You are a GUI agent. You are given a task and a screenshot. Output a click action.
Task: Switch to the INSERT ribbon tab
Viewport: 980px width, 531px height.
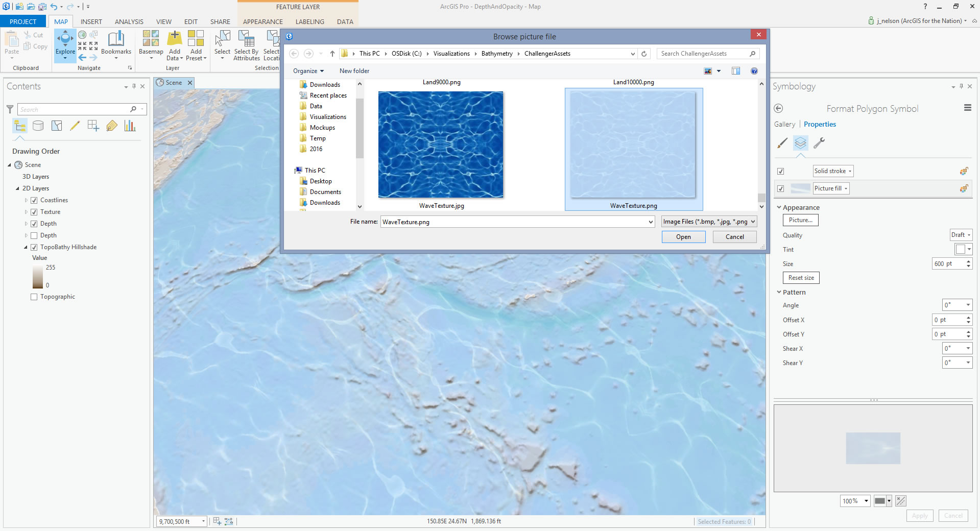[x=91, y=21]
